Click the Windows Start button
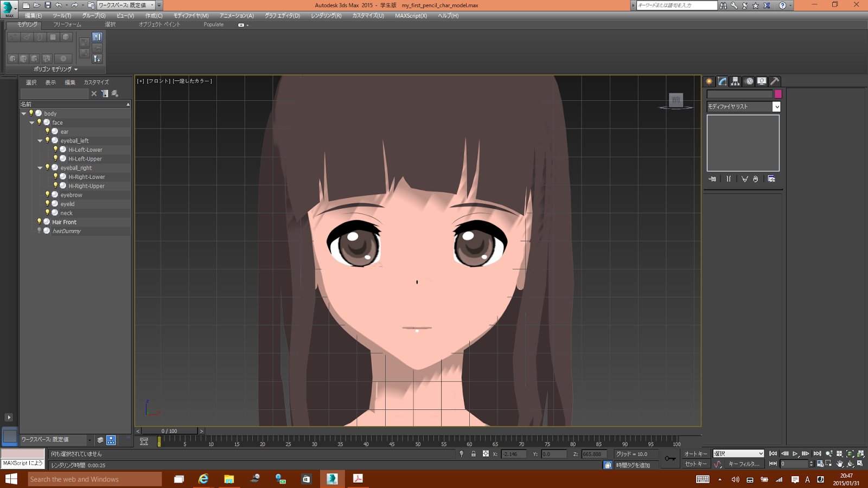 pyautogui.click(x=11, y=479)
